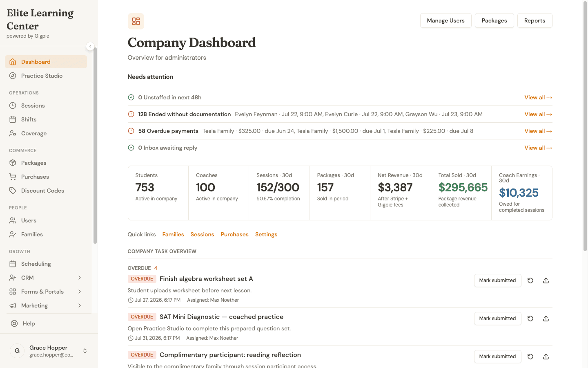This screenshot has height=368, width=588.
Task: Click the Marketing megaphone icon
Action: pos(13,305)
